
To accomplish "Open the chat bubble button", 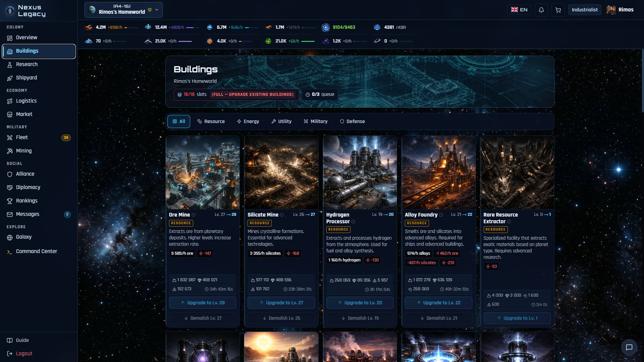I will click(629, 347).
